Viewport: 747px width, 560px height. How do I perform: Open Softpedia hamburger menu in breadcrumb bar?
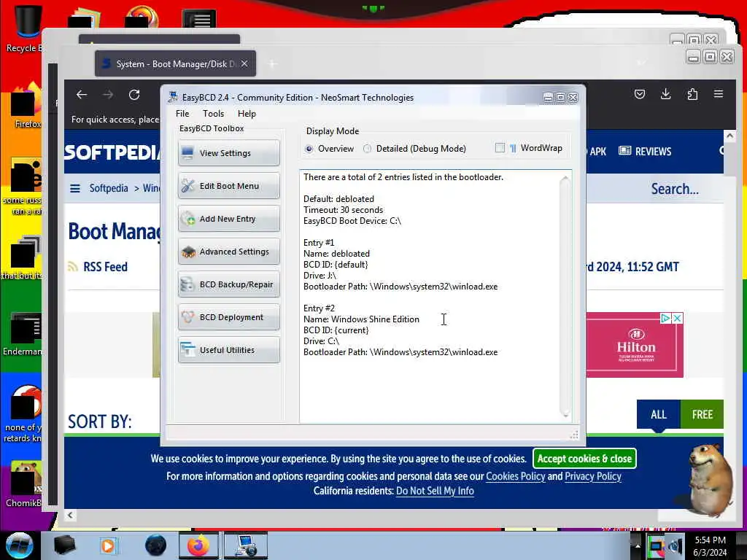coord(75,188)
